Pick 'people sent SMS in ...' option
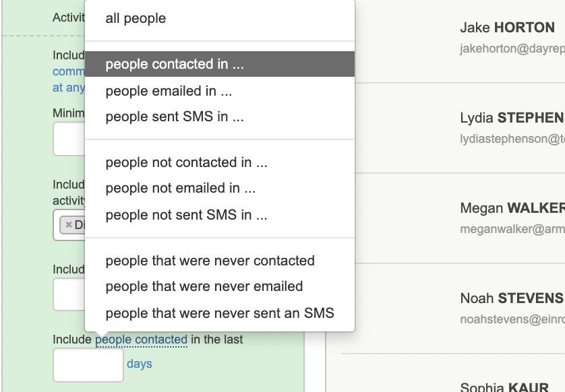565x392 pixels. [175, 117]
